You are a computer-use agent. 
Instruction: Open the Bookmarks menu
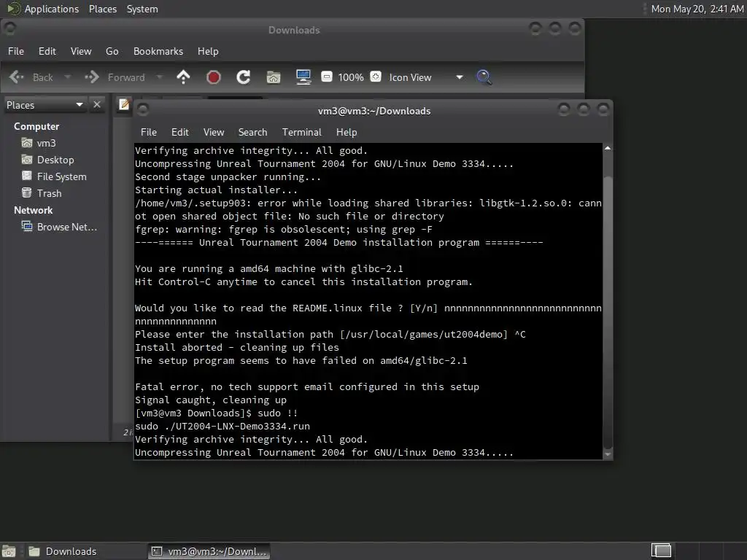tap(158, 51)
